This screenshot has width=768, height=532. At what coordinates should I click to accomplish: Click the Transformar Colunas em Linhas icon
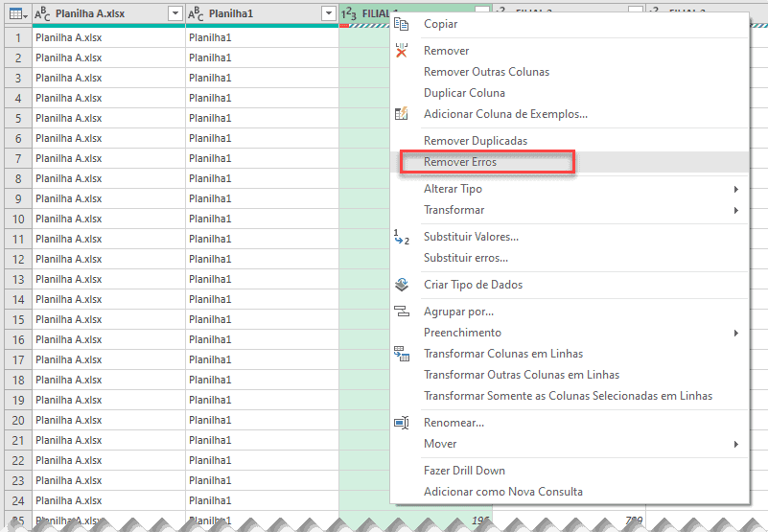coord(401,354)
